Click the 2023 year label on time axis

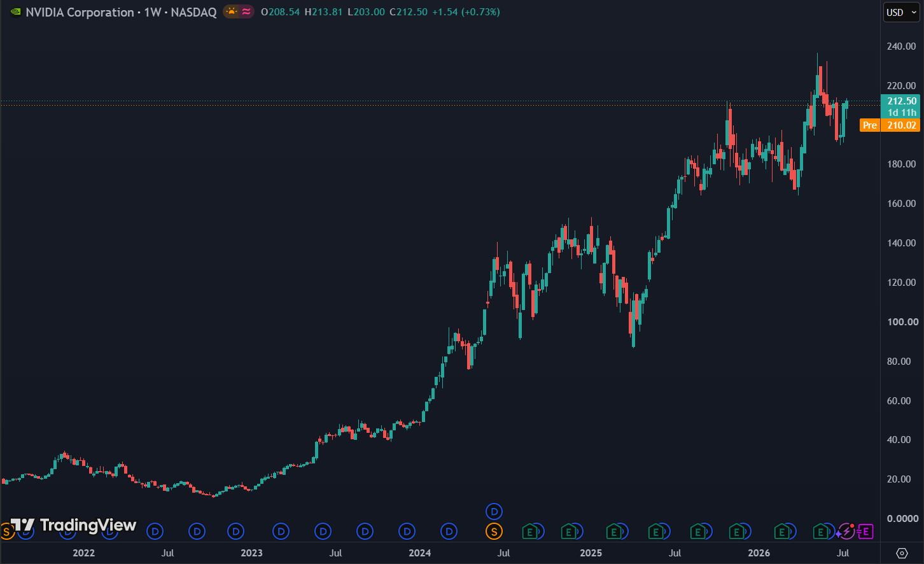(x=251, y=553)
